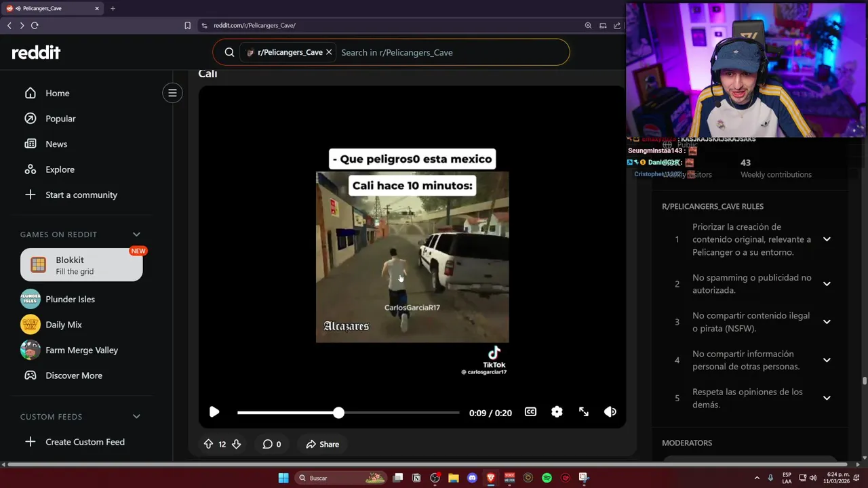Image resolution: width=868 pixels, height=488 pixels.
Task: Go forward in the browser
Action: (22, 25)
